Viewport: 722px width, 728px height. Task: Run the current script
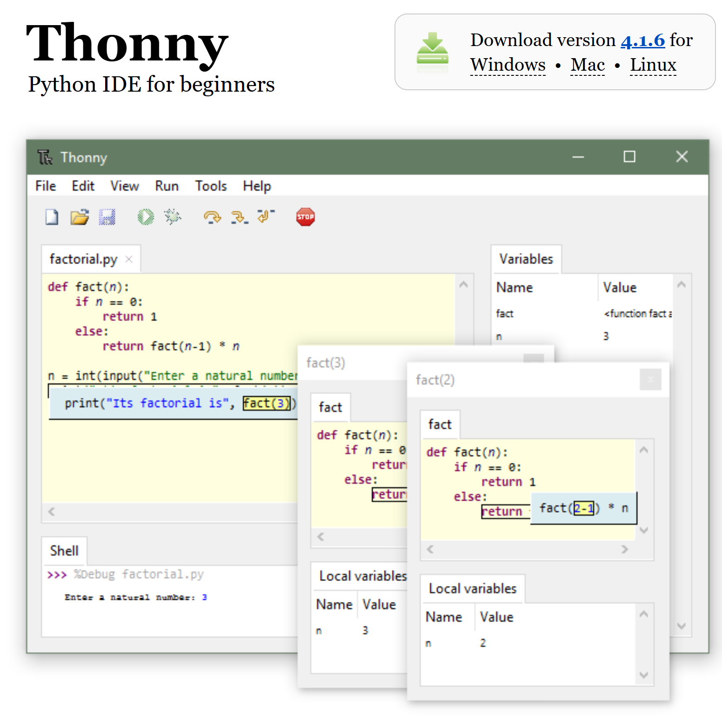[x=145, y=217]
